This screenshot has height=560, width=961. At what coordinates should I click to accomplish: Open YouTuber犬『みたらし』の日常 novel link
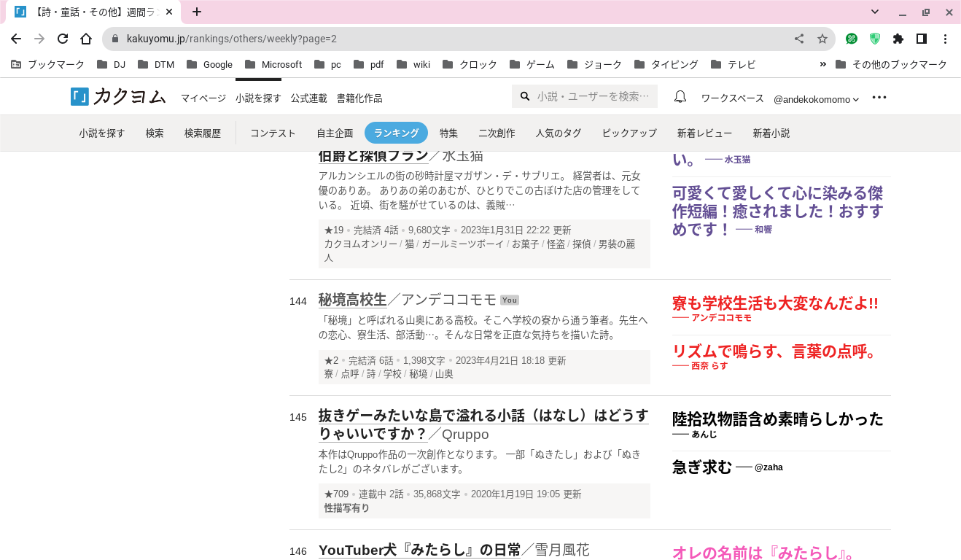click(419, 550)
